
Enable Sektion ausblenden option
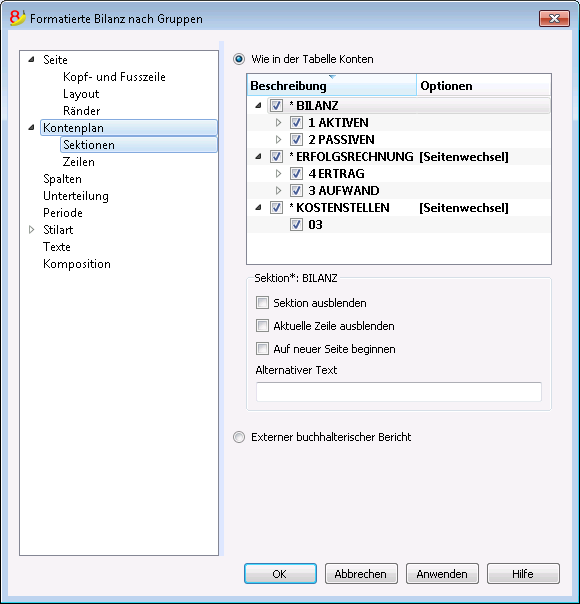[262, 303]
